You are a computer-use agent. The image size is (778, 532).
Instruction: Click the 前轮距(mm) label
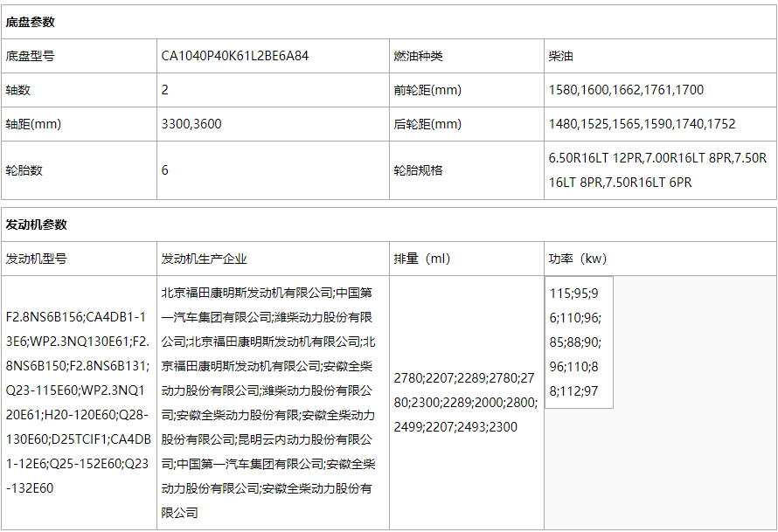pos(427,90)
